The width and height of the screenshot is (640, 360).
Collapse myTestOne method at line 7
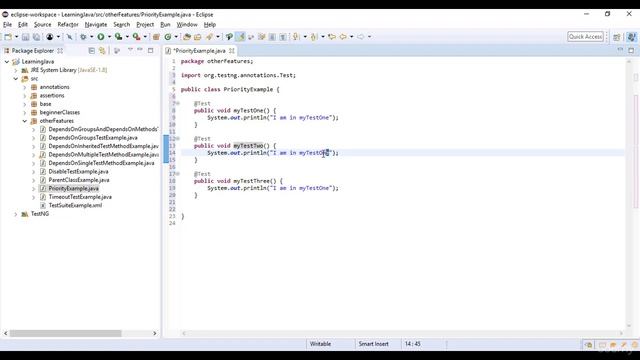[178, 104]
